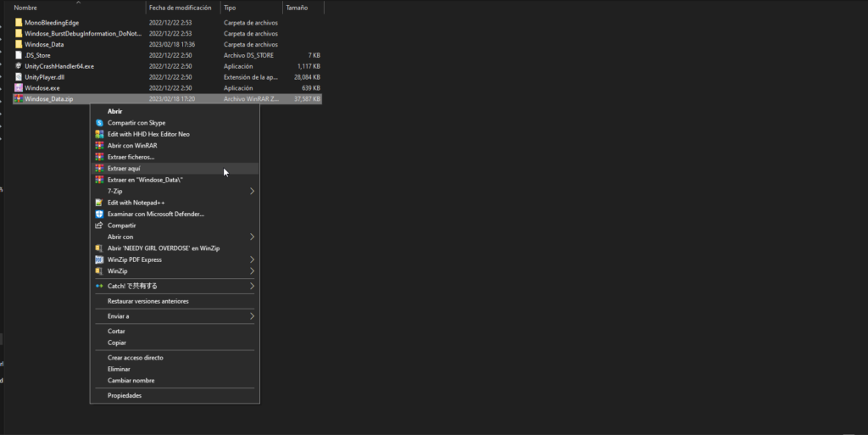The width and height of the screenshot is (868, 435).
Task: Click the Windose.exe application icon
Action: coord(19,88)
